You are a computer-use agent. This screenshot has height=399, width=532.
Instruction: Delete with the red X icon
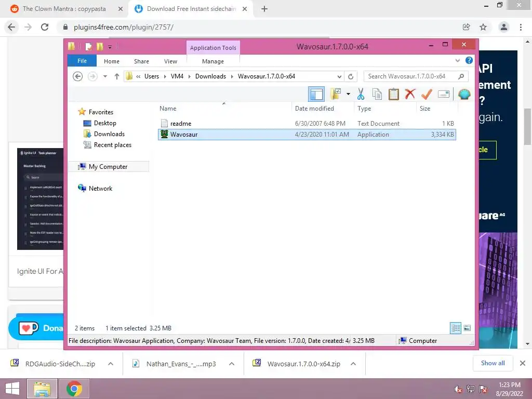[410, 94]
